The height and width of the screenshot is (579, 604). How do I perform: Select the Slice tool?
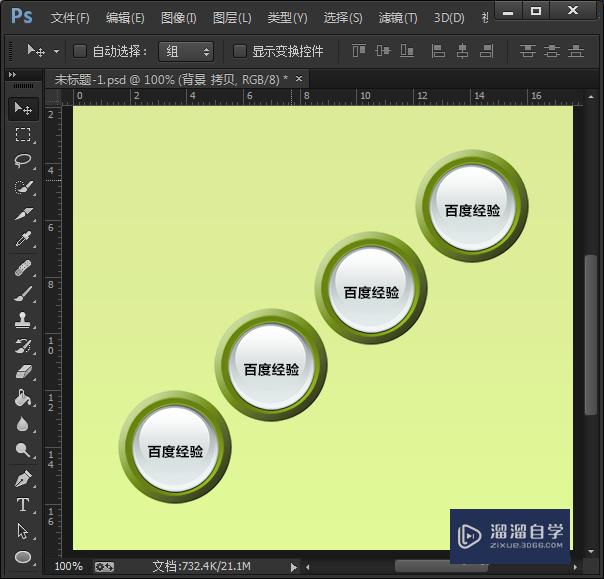point(23,214)
